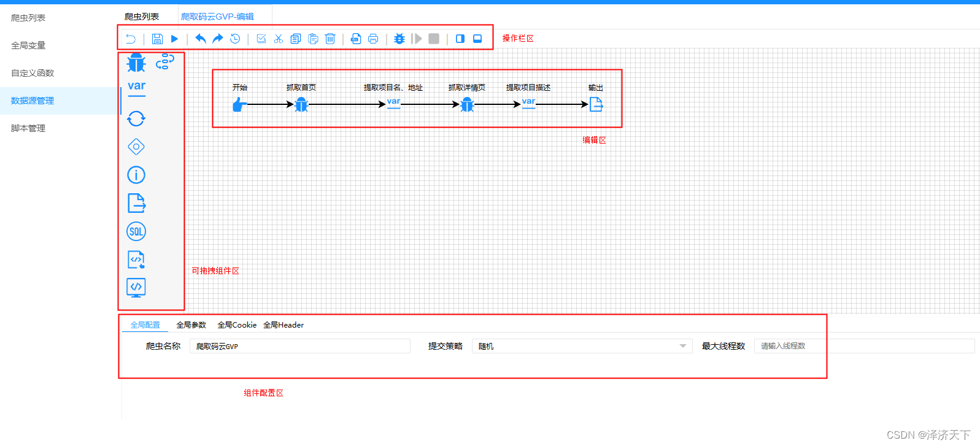Select the info circle component in palette

[136, 175]
